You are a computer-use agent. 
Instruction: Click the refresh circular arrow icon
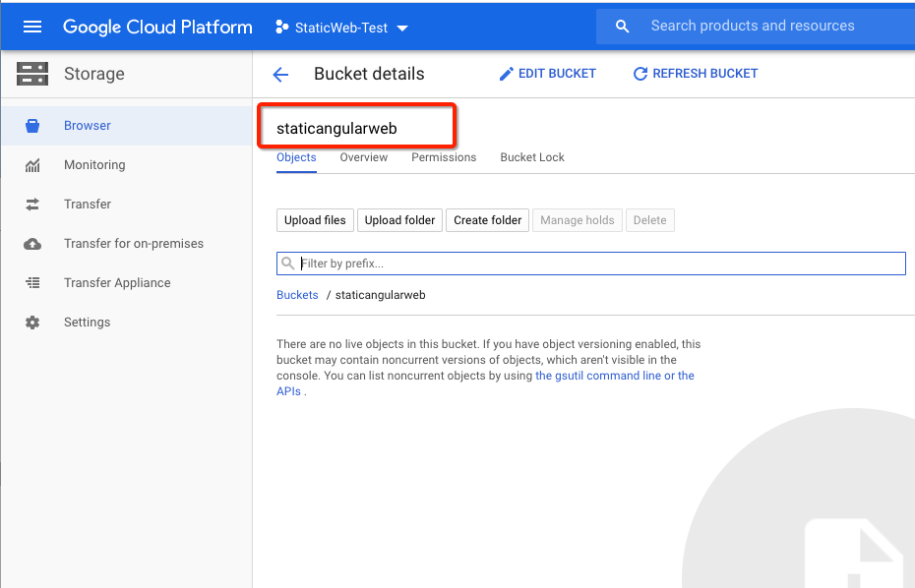[x=640, y=74]
